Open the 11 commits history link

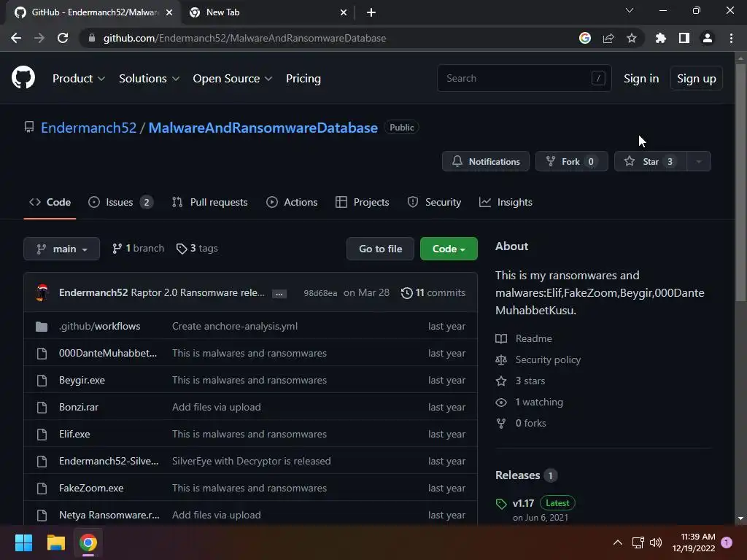coord(433,292)
